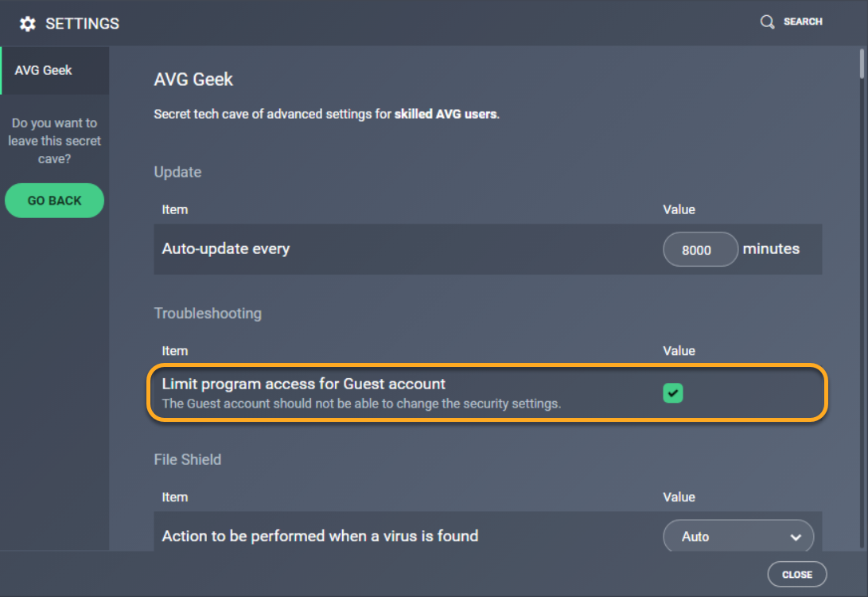Image resolution: width=868 pixels, height=597 pixels.
Task: Click the search magnifier icon at top right
Action: point(766,21)
